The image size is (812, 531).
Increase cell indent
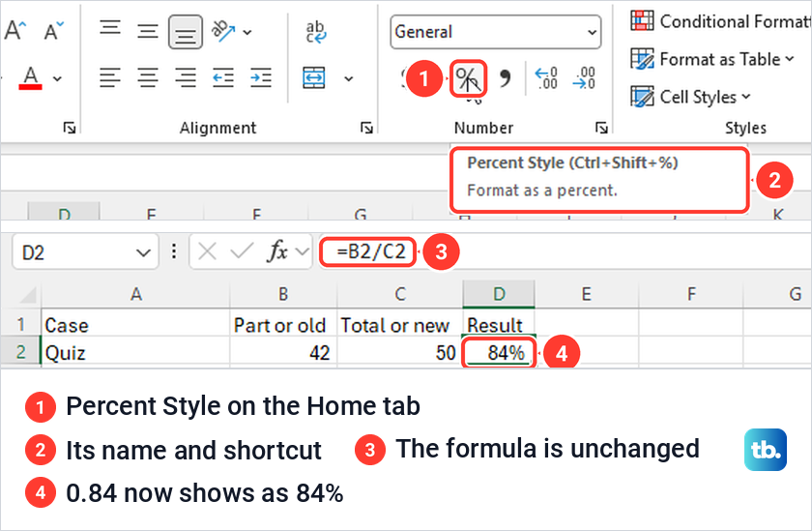(261, 78)
